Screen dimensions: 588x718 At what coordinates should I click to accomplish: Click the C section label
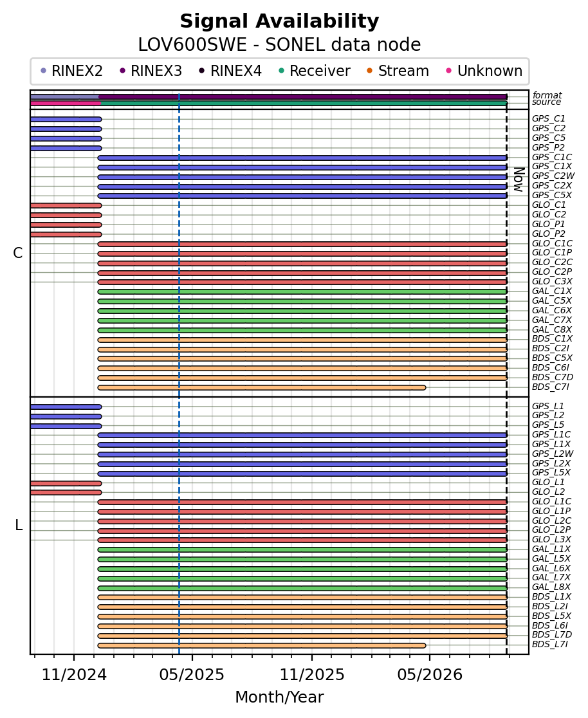click(x=18, y=253)
